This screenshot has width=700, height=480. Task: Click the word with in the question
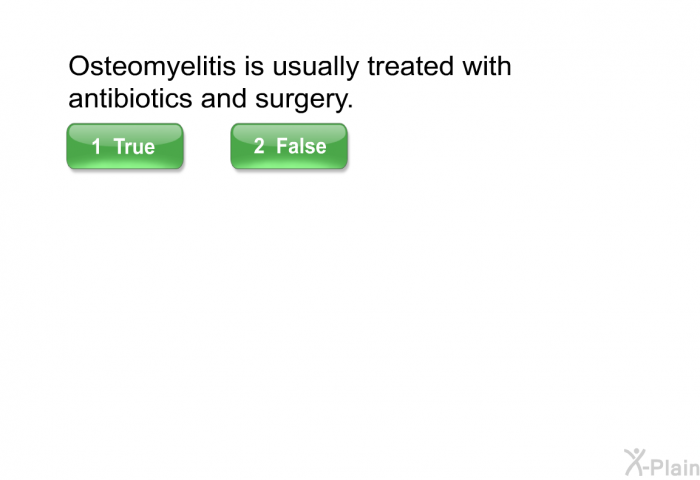(488, 67)
